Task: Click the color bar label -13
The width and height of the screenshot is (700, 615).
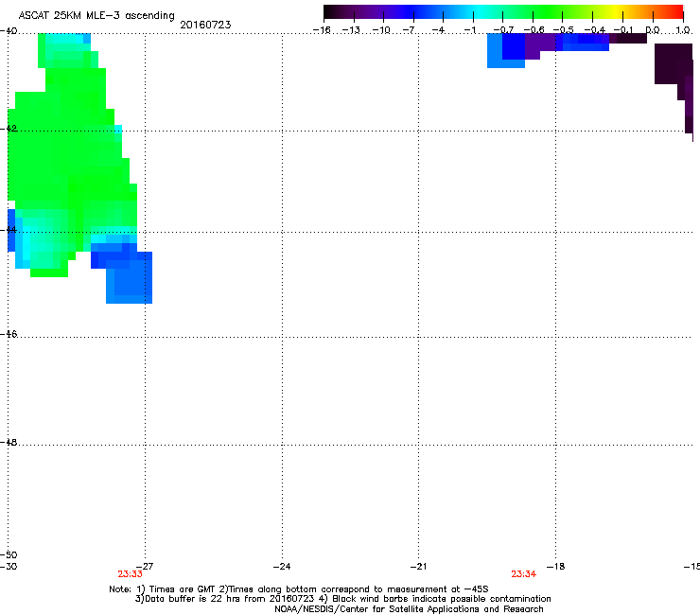Action: (x=351, y=30)
